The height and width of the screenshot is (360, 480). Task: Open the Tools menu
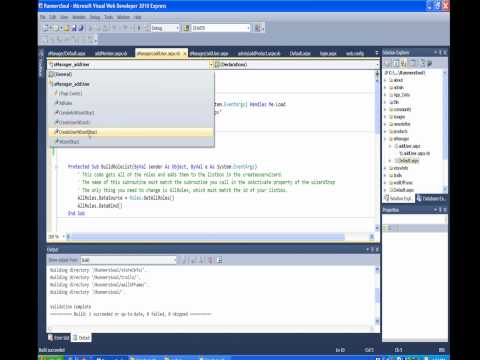(109, 17)
